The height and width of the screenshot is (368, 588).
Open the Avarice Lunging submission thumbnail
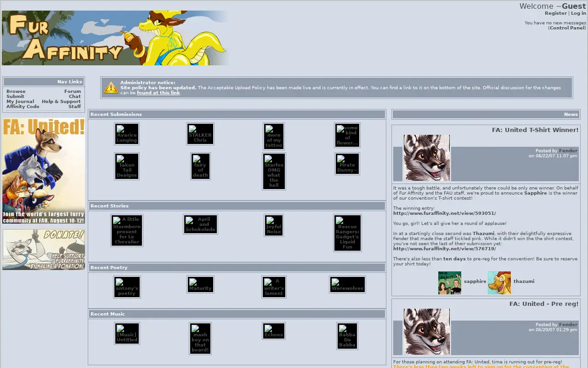click(x=127, y=134)
